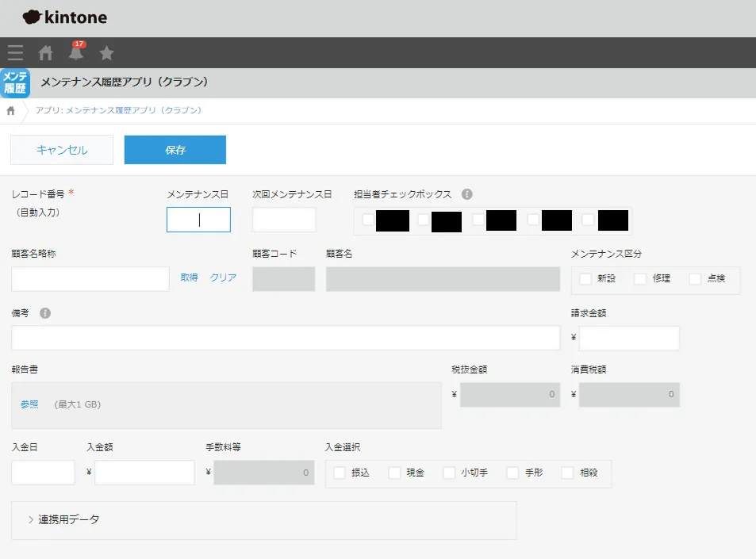The width and height of the screenshot is (756, 559).
Task: Click the kintone logo
Action: [x=65, y=17]
